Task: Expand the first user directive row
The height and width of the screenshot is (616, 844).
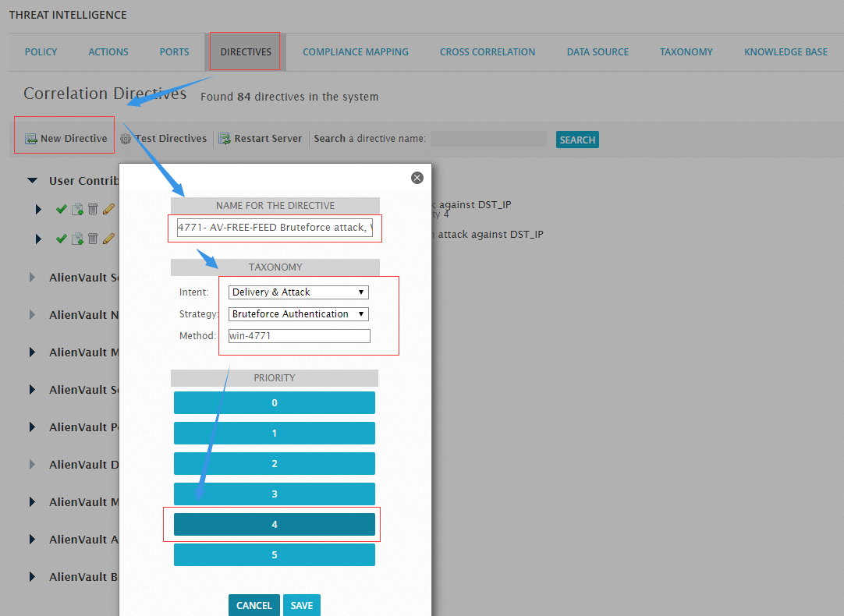Action: (x=38, y=209)
